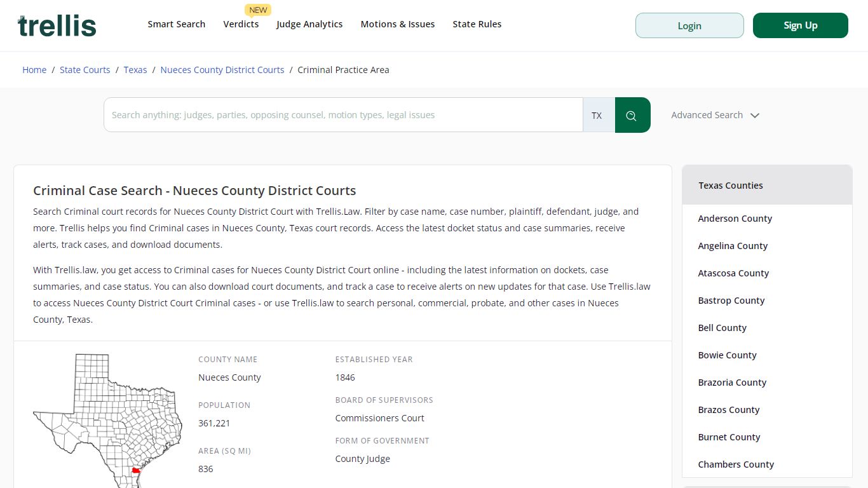
Task: Click Criminal Practice Area breadcrumb text
Action: point(343,70)
